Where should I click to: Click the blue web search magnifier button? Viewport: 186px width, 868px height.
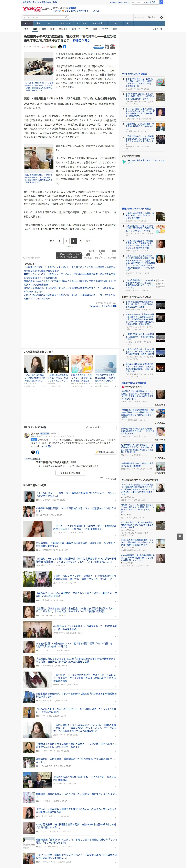click(x=161, y=2)
